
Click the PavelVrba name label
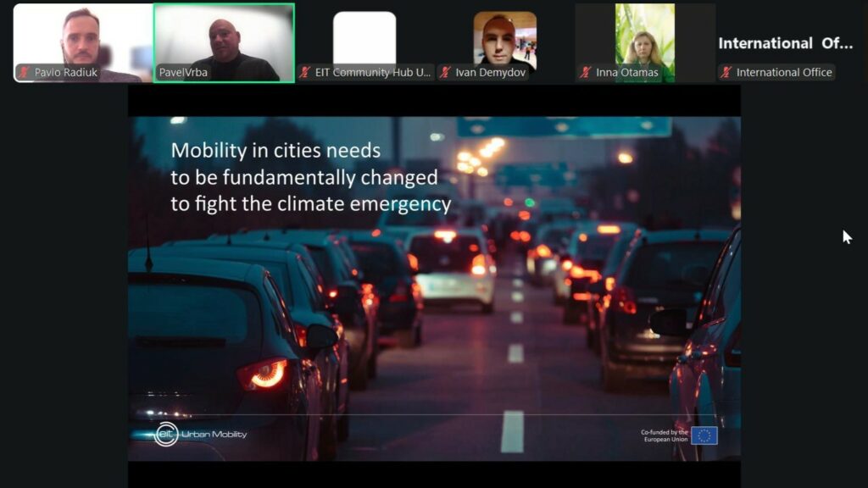183,73
